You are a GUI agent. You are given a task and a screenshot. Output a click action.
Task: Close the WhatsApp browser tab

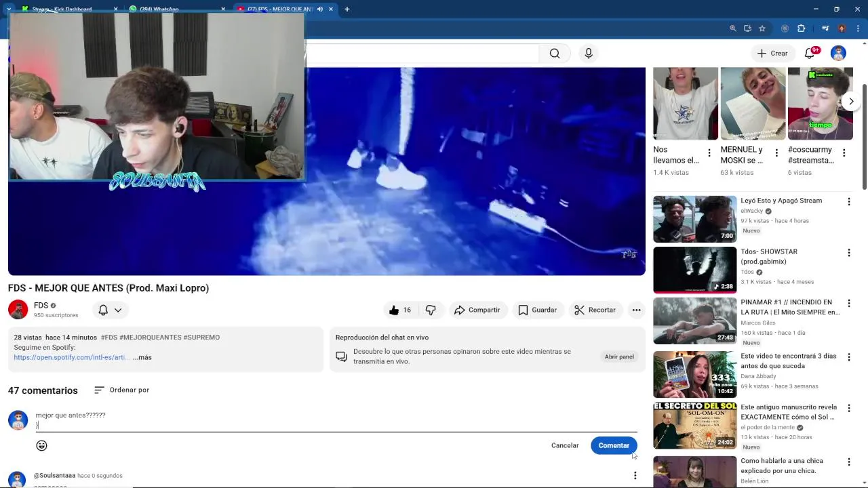[x=223, y=9]
